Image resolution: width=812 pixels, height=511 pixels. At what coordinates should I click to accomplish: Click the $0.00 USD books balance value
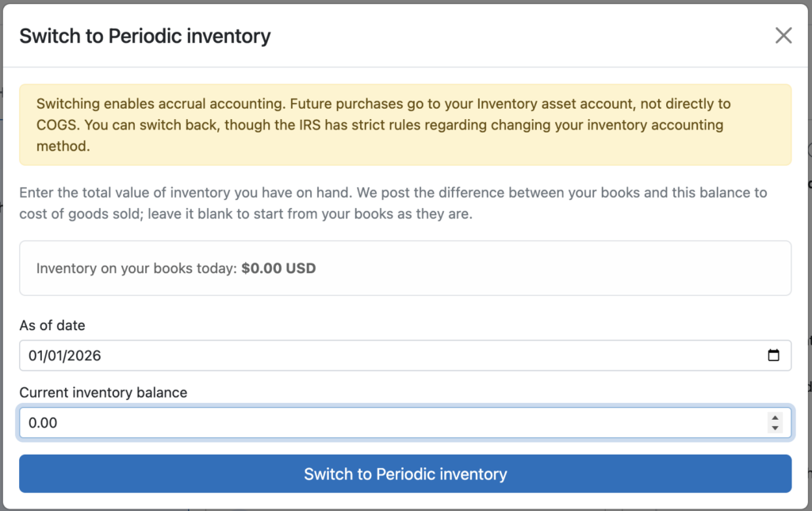[x=278, y=268]
